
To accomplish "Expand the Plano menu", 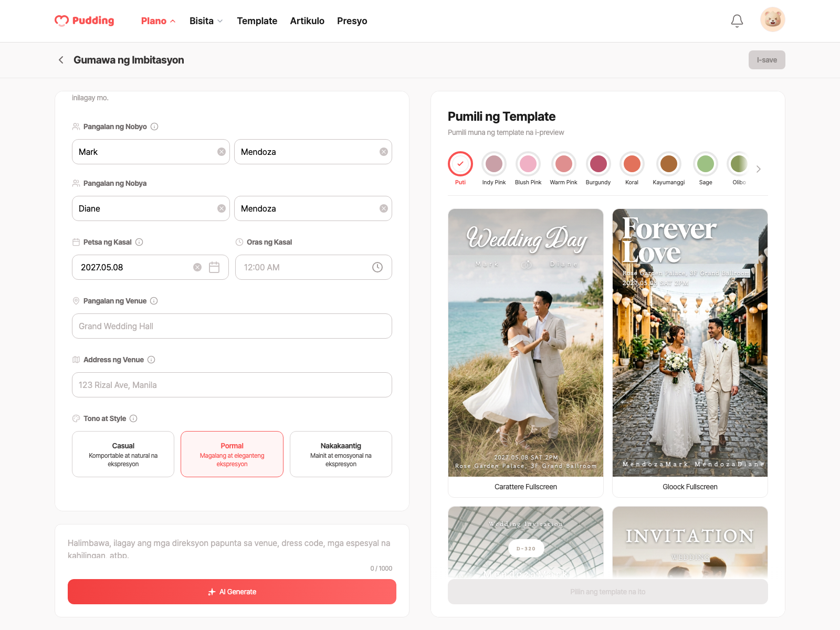I will pos(158,21).
